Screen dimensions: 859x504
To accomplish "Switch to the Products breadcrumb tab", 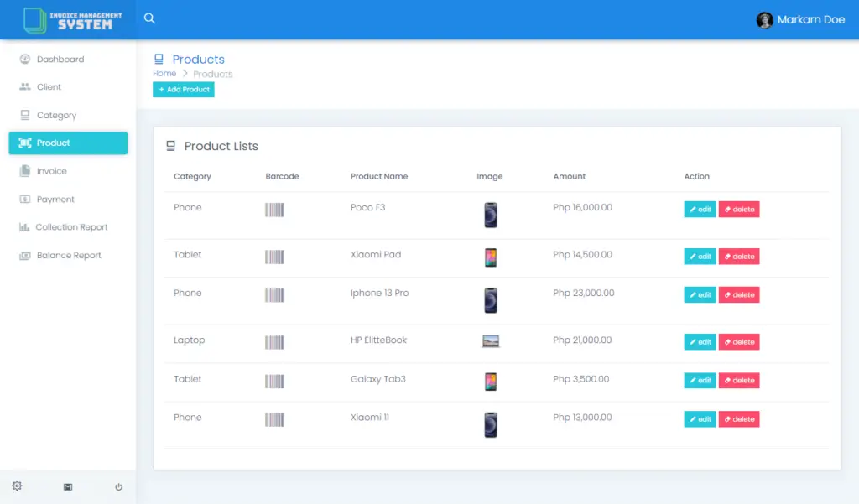I will 212,73.
